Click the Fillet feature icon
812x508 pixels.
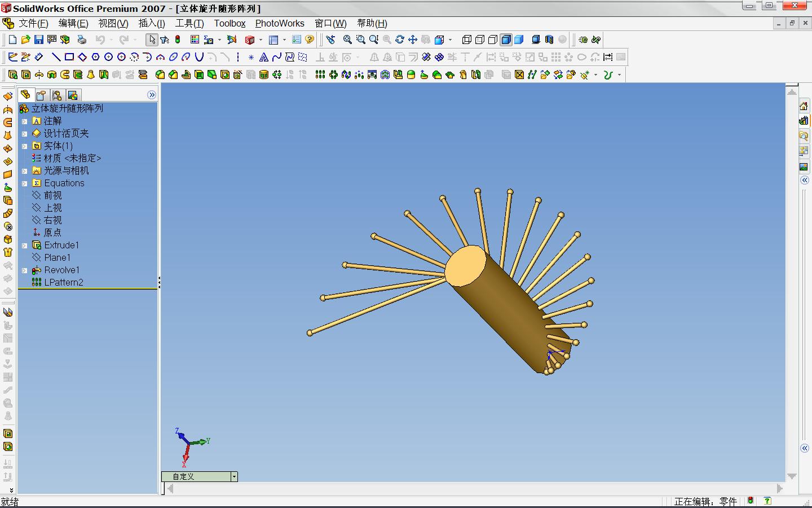[160, 75]
